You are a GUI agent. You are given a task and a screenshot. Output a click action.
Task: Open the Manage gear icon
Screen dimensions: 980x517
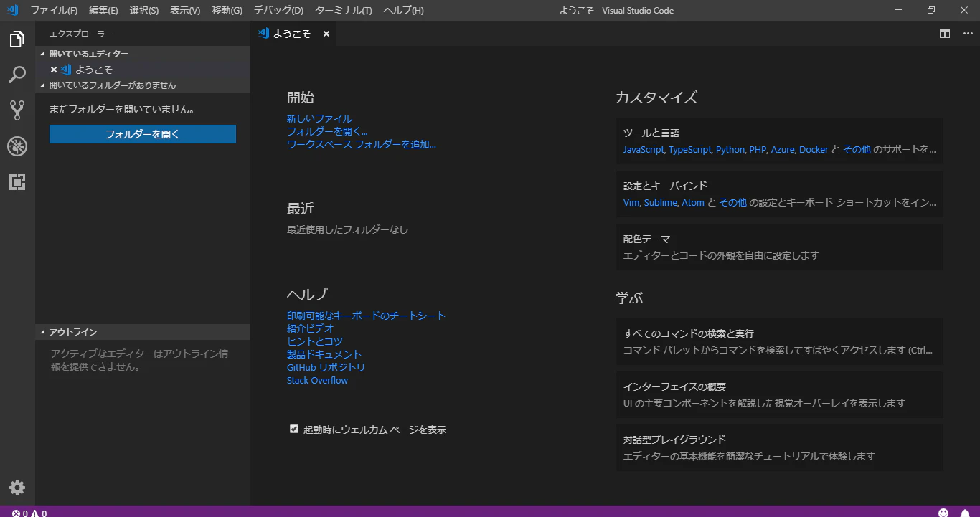pos(17,488)
